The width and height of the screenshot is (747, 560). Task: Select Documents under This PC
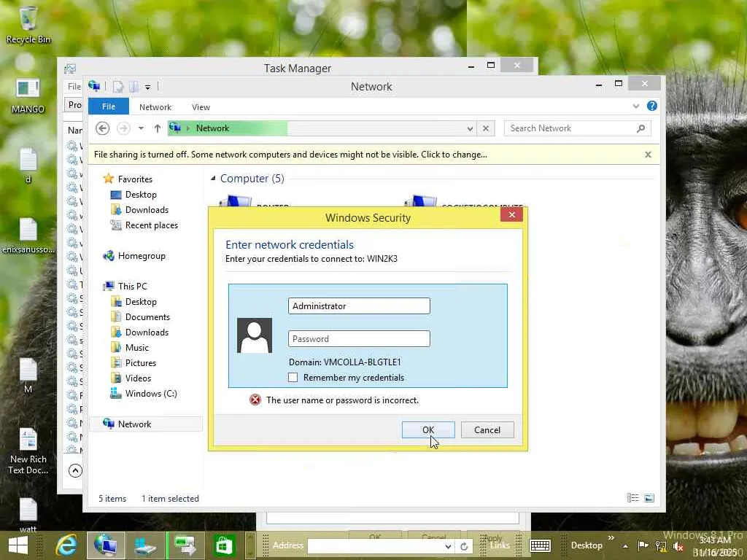pos(147,317)
